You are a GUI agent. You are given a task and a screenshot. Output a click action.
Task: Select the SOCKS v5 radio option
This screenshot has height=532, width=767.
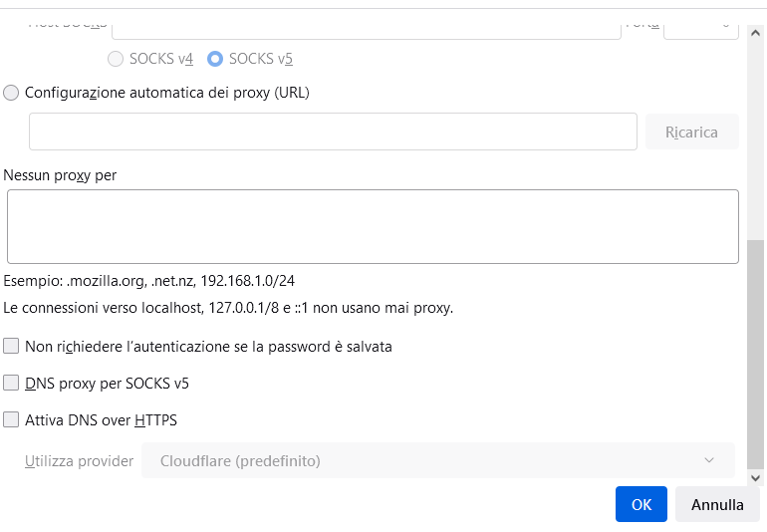(215, 59)
